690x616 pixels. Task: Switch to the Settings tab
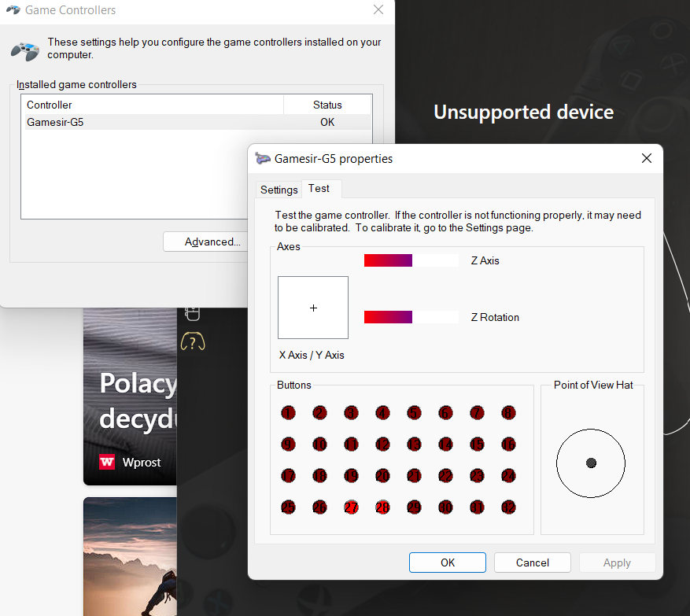pyautogui.click(x=279, y=190)
